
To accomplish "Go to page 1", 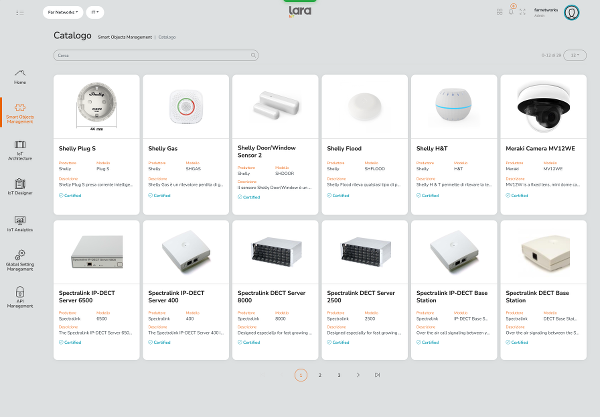I will [301, 375].
